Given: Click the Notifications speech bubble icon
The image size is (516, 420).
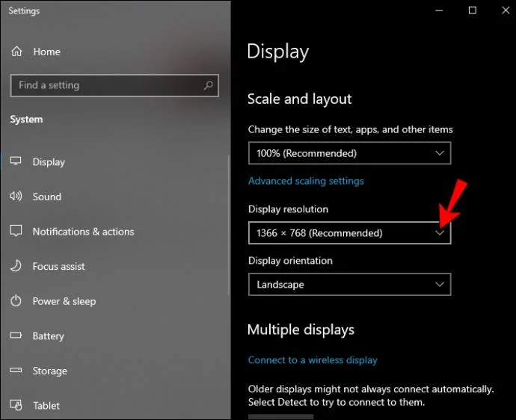Looking at the screenshot, I should pyautogui.click(x=16, y=231).
